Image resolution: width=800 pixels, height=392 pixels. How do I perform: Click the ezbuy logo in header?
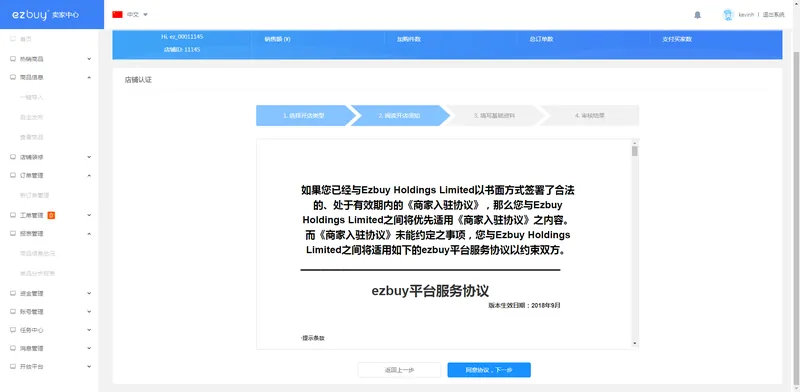coord(45,15)
